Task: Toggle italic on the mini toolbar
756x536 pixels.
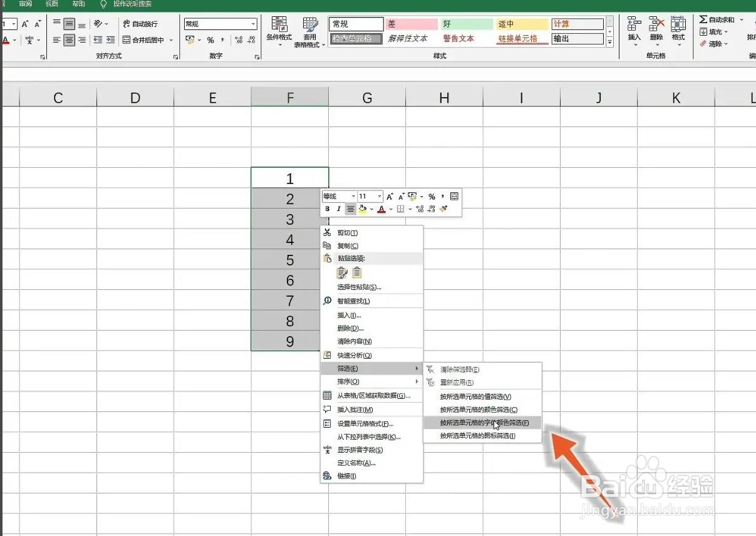Action: [338, 209]
